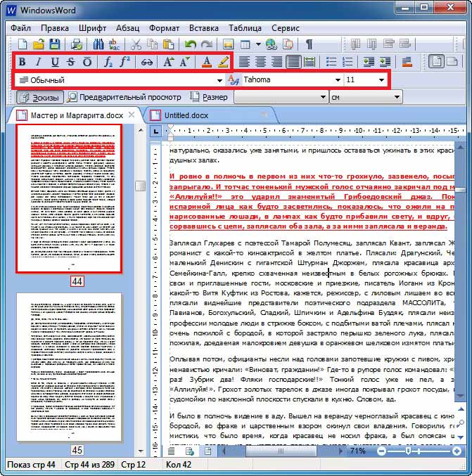This screenshot has width=472, height=476.
Task: Toggle bold formatting
Action: pos(23,62)
